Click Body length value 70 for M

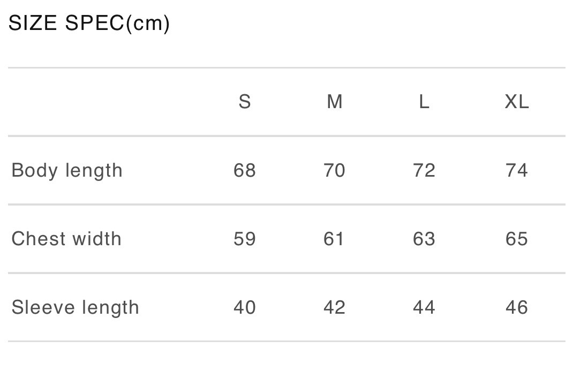pyautogui.click(x=335, y=170)
